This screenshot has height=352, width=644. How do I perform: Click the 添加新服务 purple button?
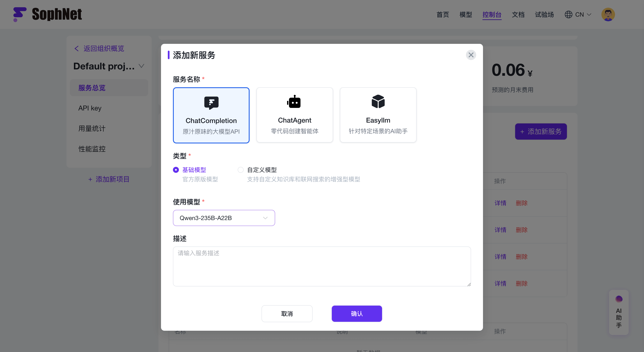pyautogui.click(x=541, y=131)
